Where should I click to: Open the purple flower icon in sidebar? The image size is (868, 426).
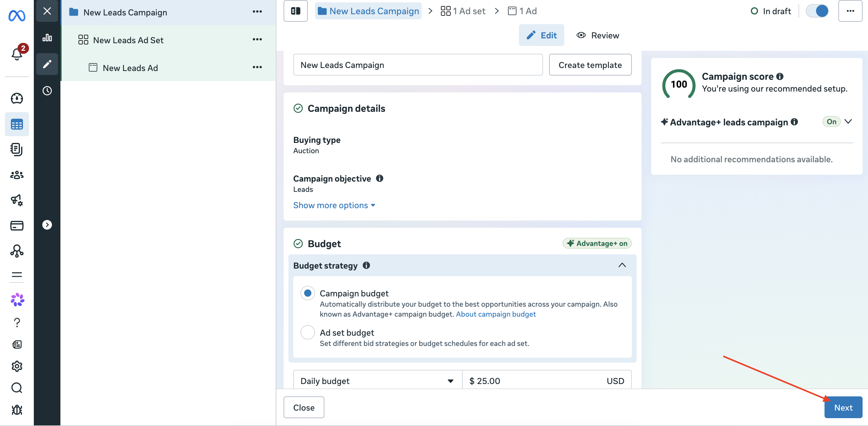click(17, 300)
